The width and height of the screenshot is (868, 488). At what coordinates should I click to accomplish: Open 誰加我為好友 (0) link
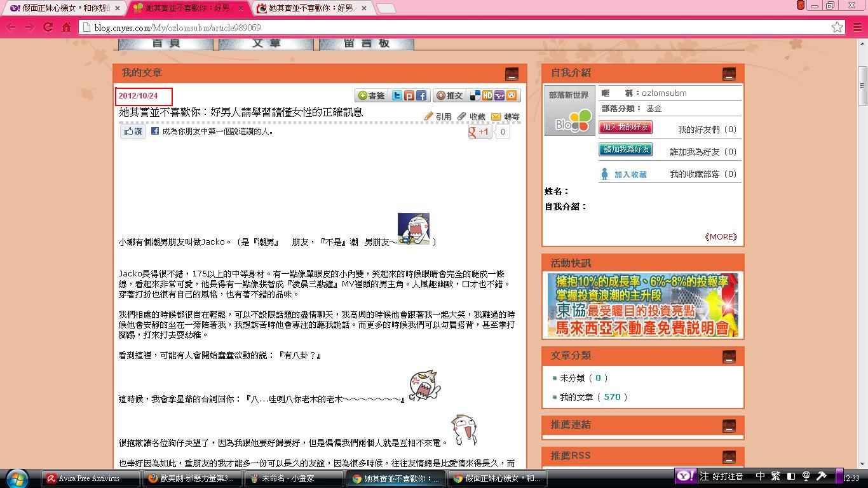point(703,152)
